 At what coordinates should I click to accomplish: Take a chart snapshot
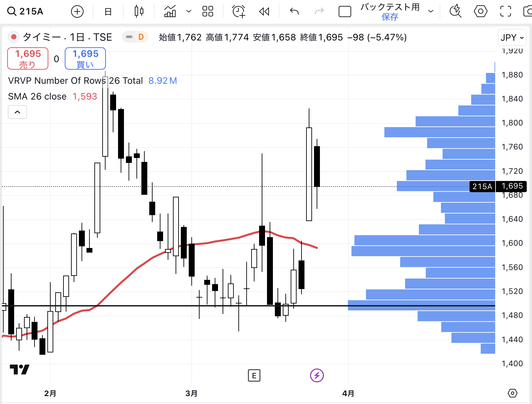click(527, 11)
